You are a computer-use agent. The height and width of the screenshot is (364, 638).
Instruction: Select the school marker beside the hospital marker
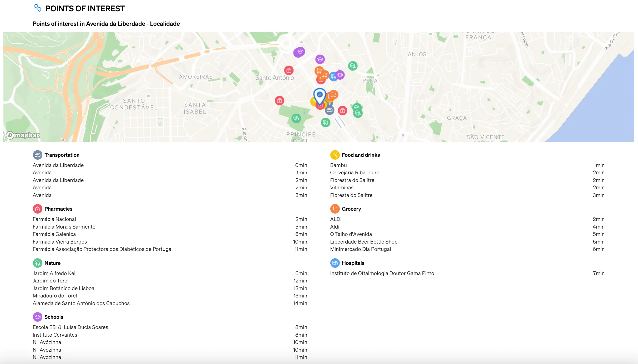340,75
